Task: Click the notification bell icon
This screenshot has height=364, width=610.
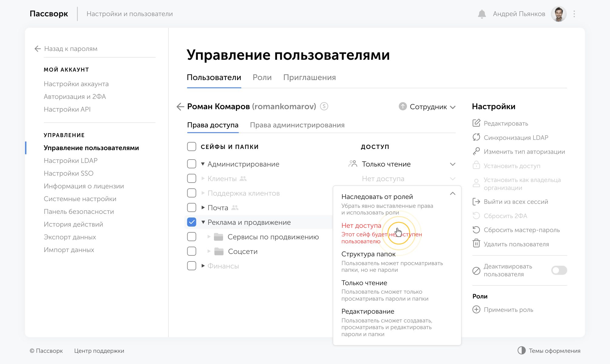Action: pos(482,14)
